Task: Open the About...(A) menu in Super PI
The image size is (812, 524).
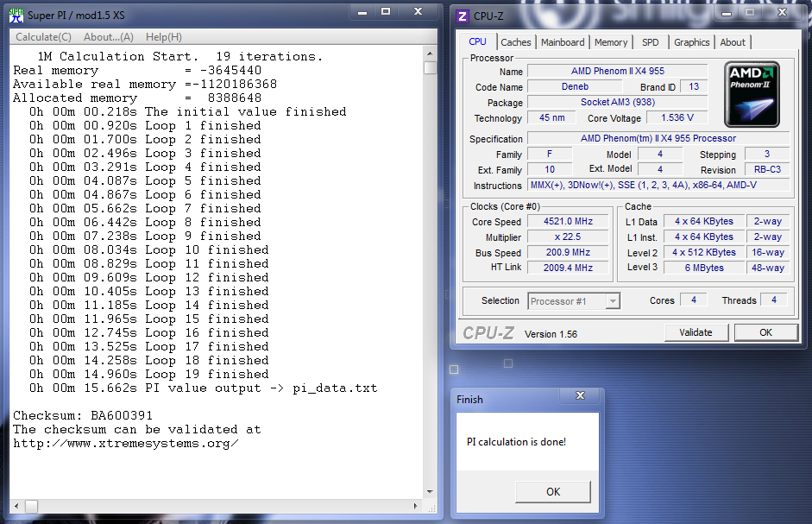Action: click(109, 37)
